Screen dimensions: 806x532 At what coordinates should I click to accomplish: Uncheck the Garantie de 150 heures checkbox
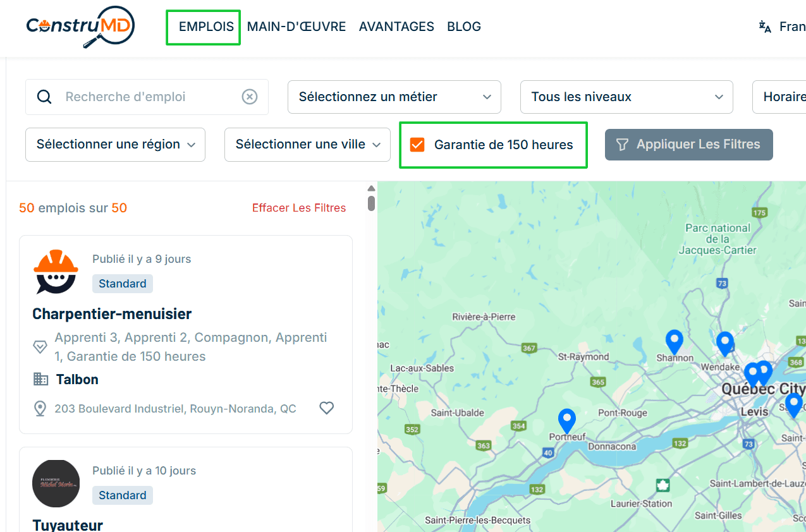click(x=417, y=145)
